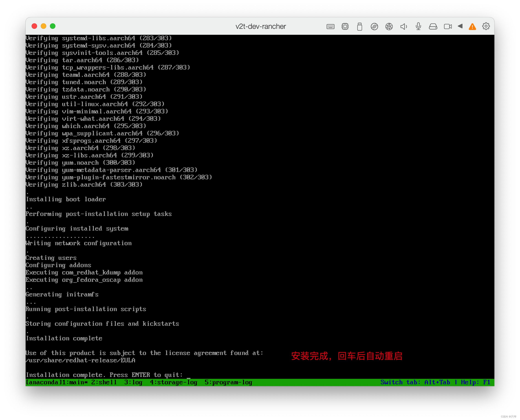Open the CPU processor settings icon

[345, 26]
